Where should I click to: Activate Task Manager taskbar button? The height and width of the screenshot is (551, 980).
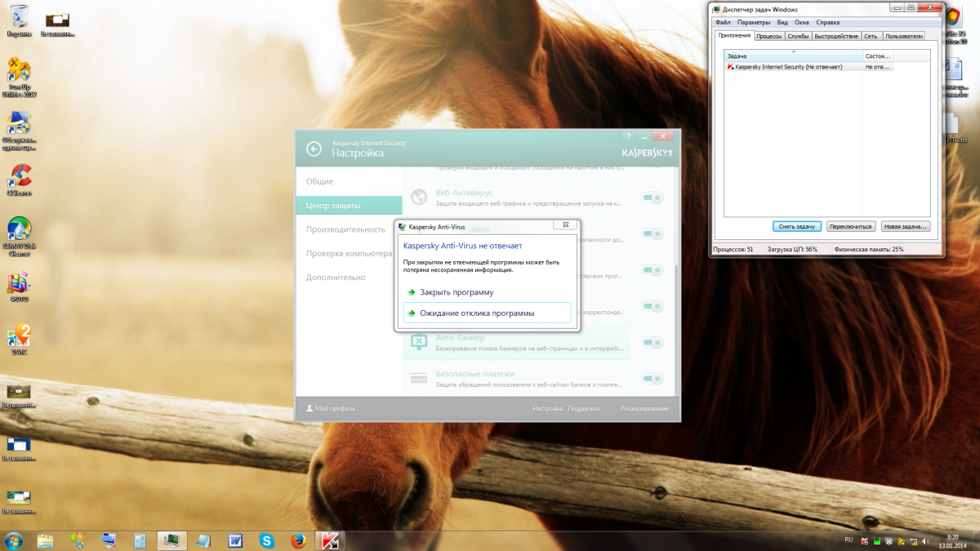171,540
